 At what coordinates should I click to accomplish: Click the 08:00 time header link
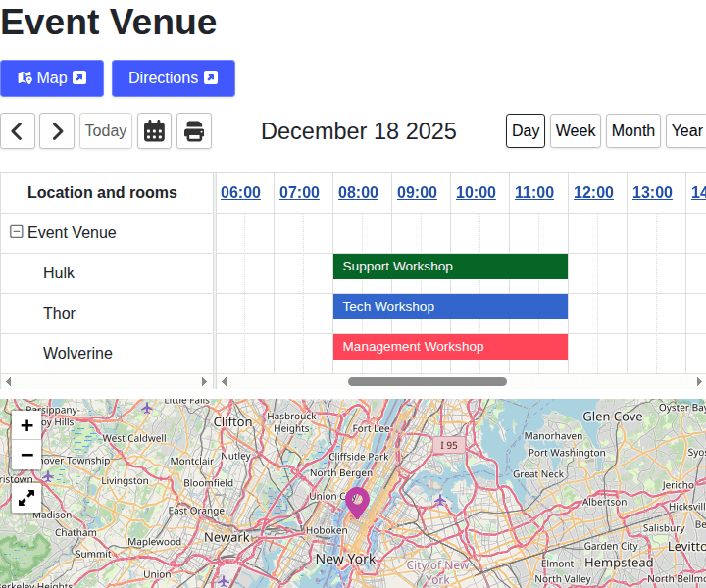(x=358, y=192)
